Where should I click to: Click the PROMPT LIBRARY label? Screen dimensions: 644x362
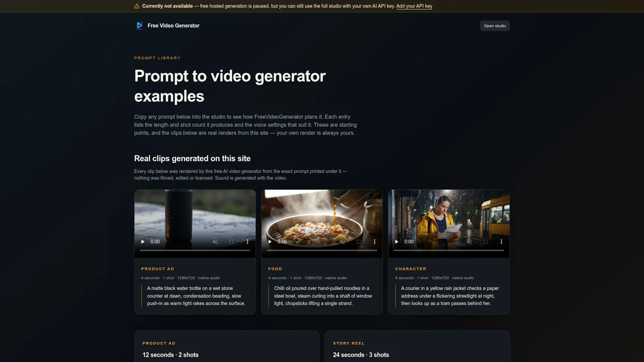coord(157,58)
